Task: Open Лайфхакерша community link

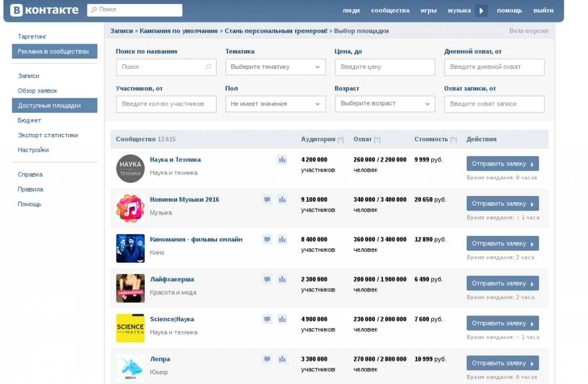Action: click(172, 279)
